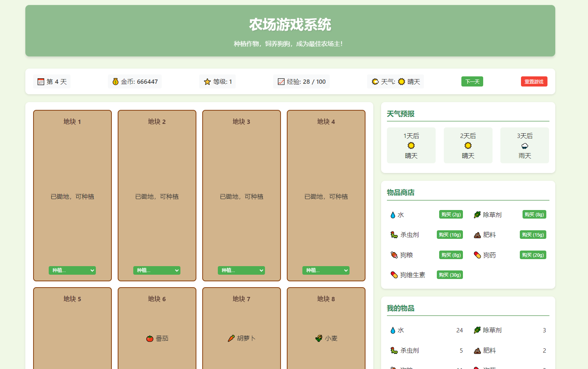Image resolution: width=588 pixels, height=369 pixels.
Task: Click the 3天后 rain forecast card
Action: [x=524, y=145]
